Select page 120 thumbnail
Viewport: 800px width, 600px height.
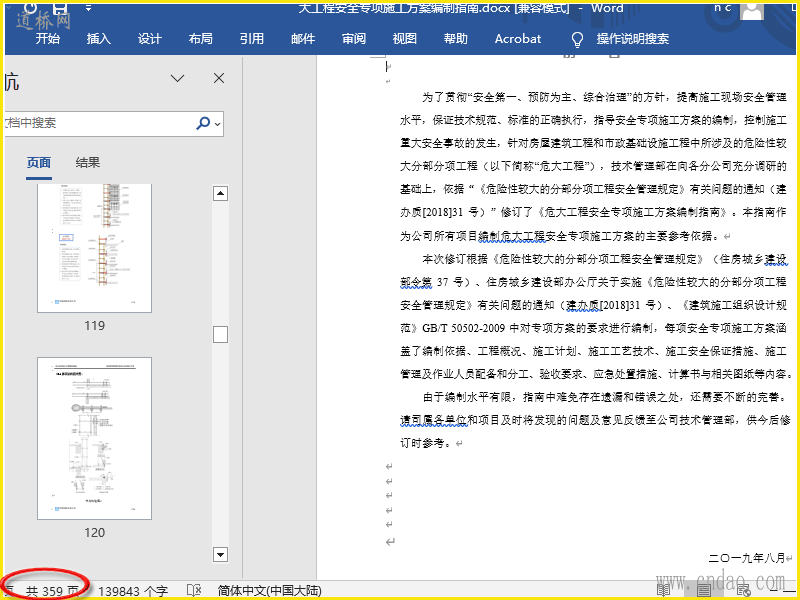pos(94,437)
